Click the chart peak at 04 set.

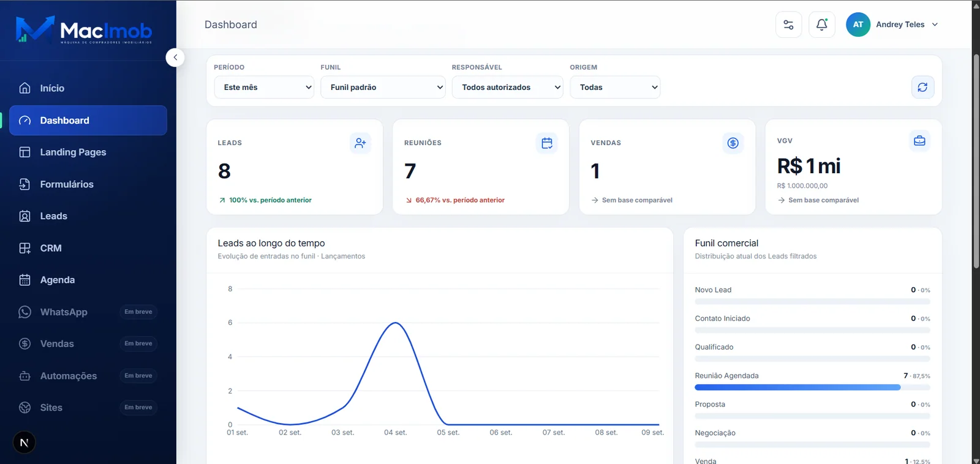396,323
